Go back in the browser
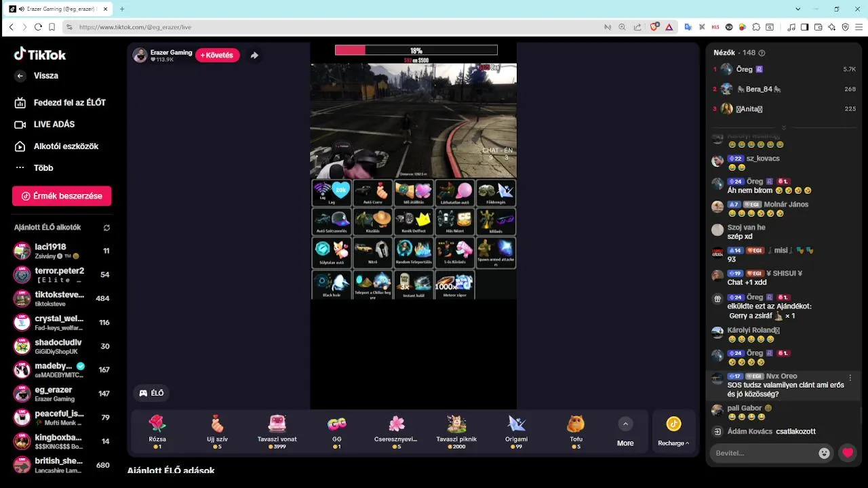 [12, 27]
